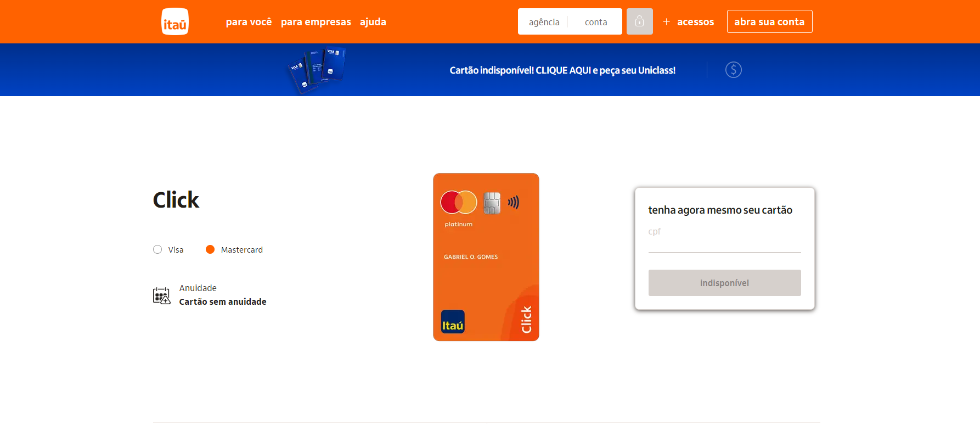This screenshot has width=980, height=424.
Task: Click the dollar sign circle icon
Action: [x=734, y=70]
